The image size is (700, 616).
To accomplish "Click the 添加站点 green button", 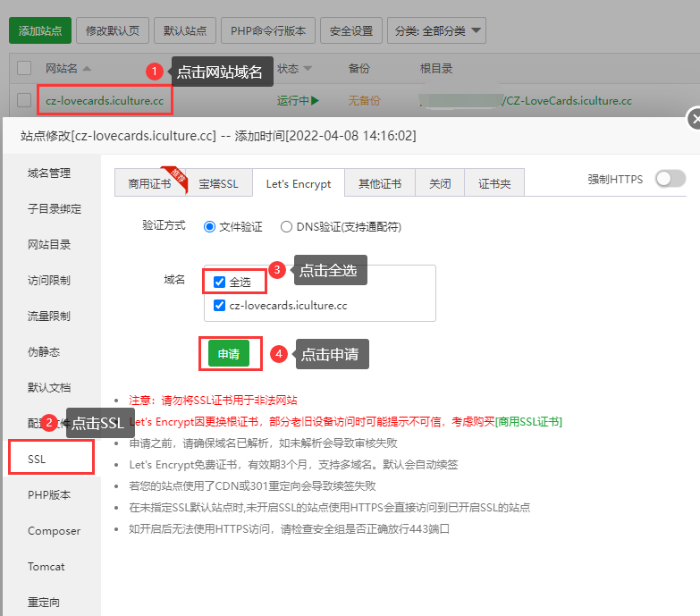I will pos(40,30).
